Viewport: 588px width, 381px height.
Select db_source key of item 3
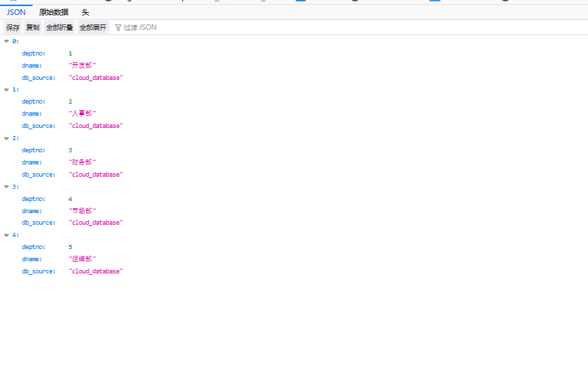pyautogui.click(x=39, y=223)
